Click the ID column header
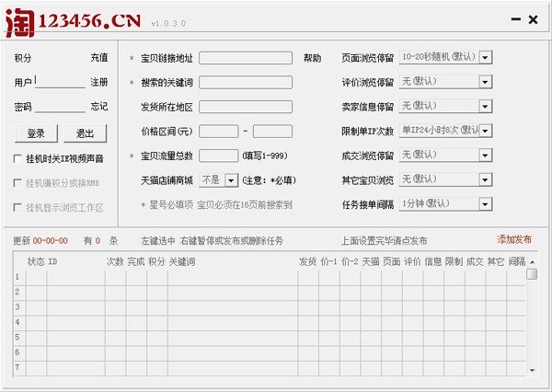Viewport: 552px width, 392px height. point(52,261)
